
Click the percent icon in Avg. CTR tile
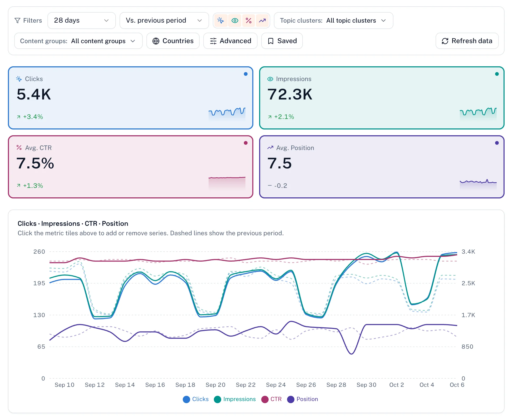(19, 148)
